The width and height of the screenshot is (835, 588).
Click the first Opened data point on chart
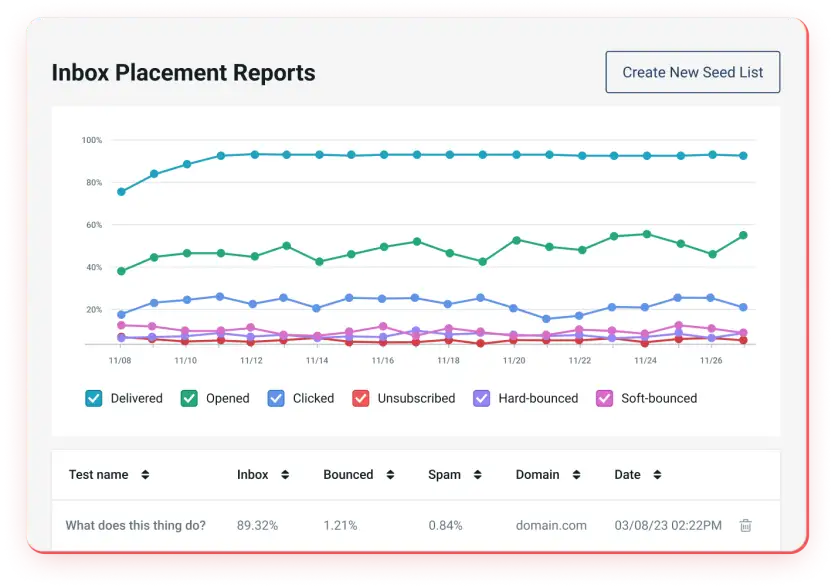pyautogui.click(x=121, y=271)
